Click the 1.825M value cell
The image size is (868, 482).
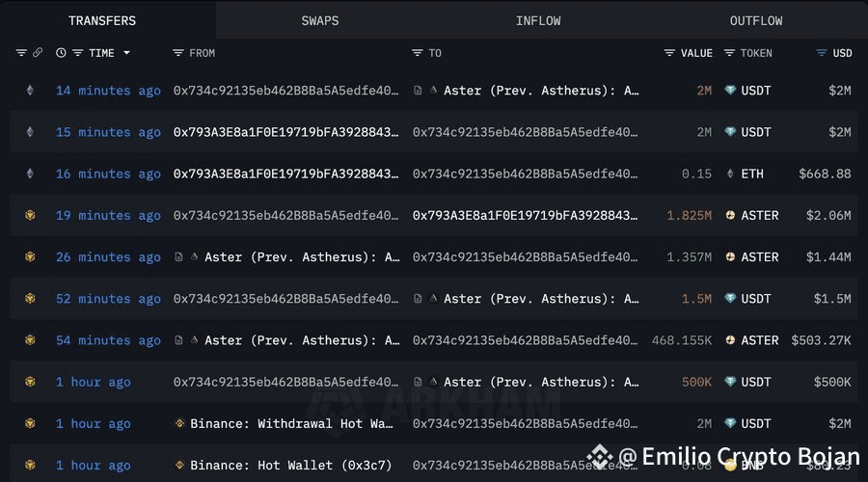tap(690, 215)
